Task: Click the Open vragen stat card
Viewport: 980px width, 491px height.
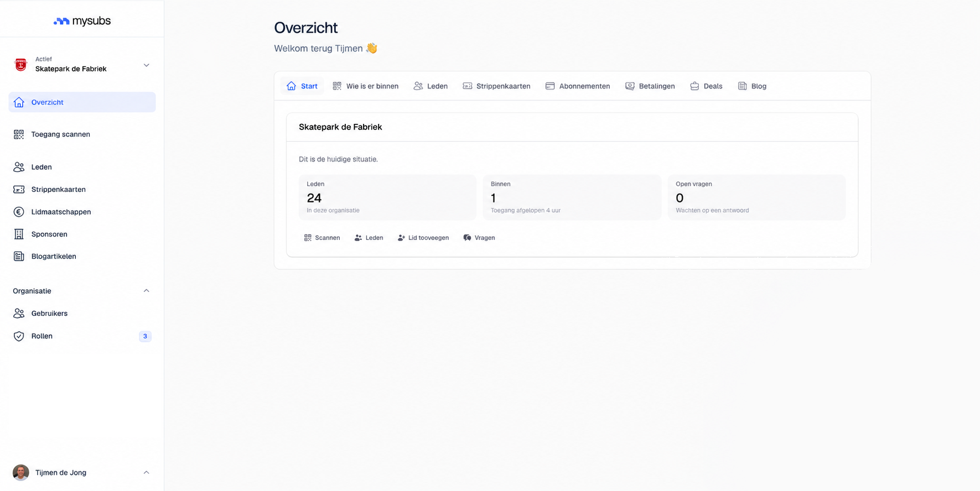Action: 756,197
